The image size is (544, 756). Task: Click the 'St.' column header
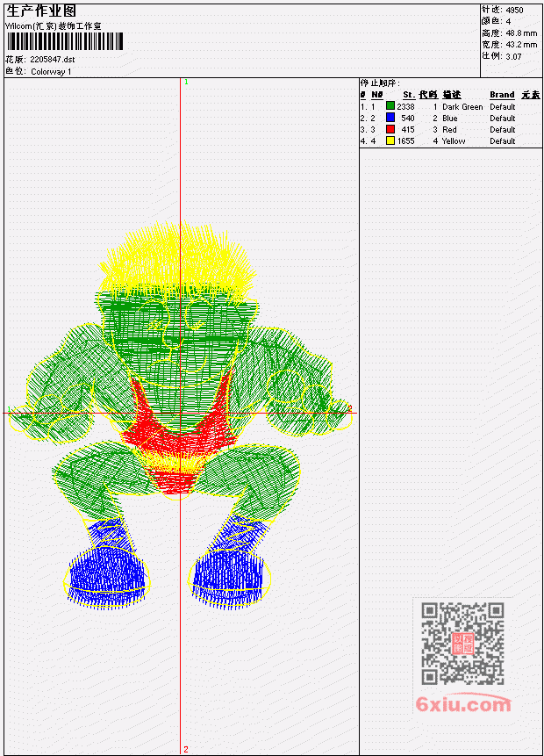pos(409,95)
